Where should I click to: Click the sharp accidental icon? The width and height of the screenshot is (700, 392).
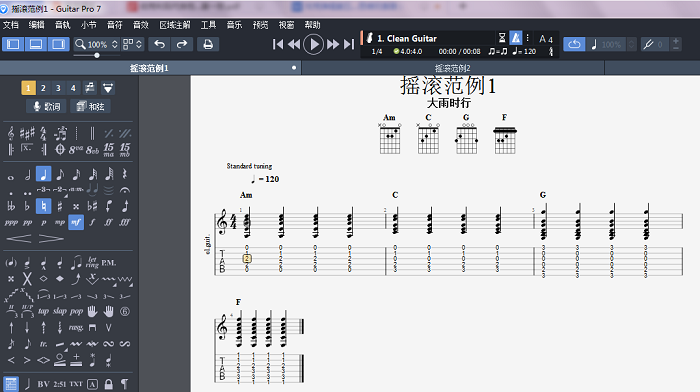(60, 206)
